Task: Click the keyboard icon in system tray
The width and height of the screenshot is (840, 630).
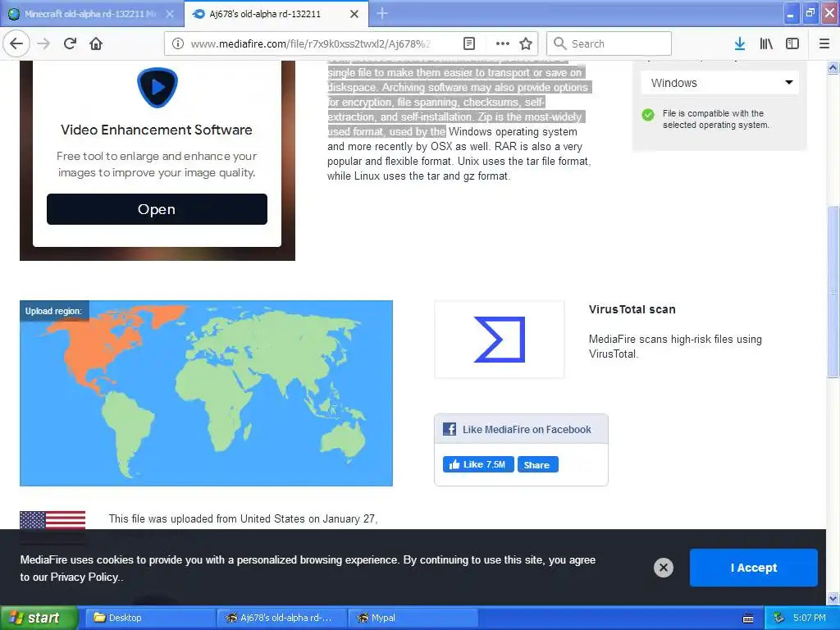Action: tap(748, 619)
